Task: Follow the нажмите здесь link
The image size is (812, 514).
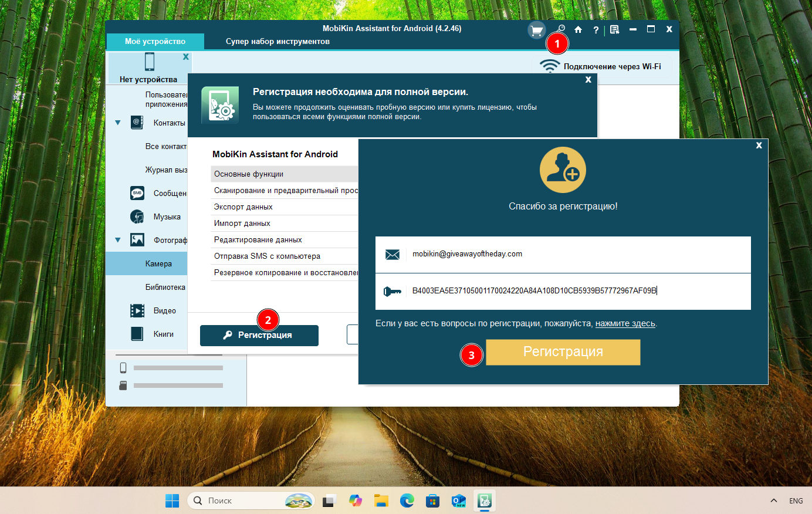Action: (x=625, y=323)
